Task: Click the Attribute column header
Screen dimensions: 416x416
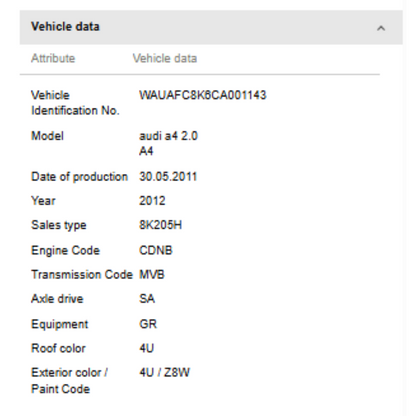Action: tap(53, 58)
